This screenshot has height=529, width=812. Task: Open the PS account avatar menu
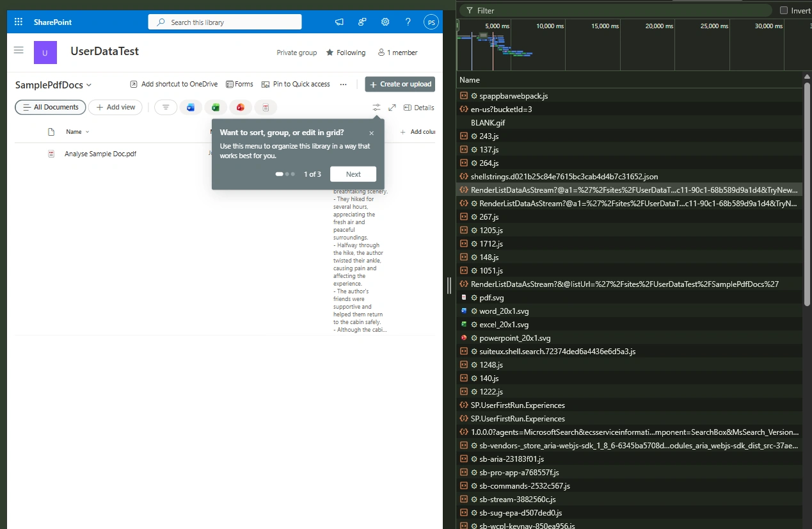pyautogui.click(x=431, y=22)
